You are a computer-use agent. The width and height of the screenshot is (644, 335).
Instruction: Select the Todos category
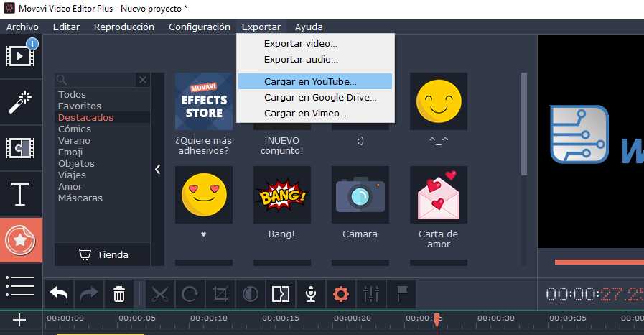point(72,95)
